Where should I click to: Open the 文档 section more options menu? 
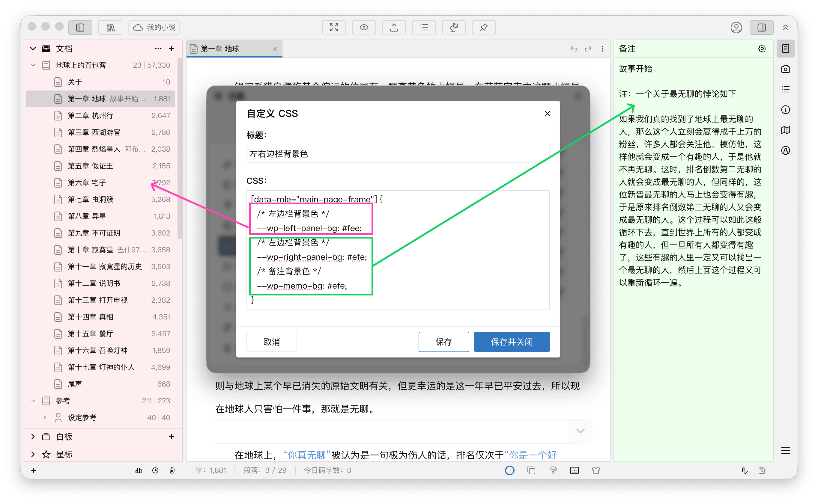point(158,49)
